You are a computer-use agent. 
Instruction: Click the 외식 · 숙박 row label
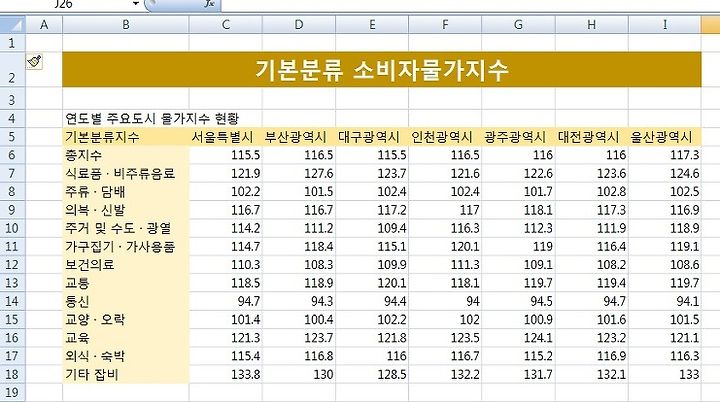click(126, 356)
